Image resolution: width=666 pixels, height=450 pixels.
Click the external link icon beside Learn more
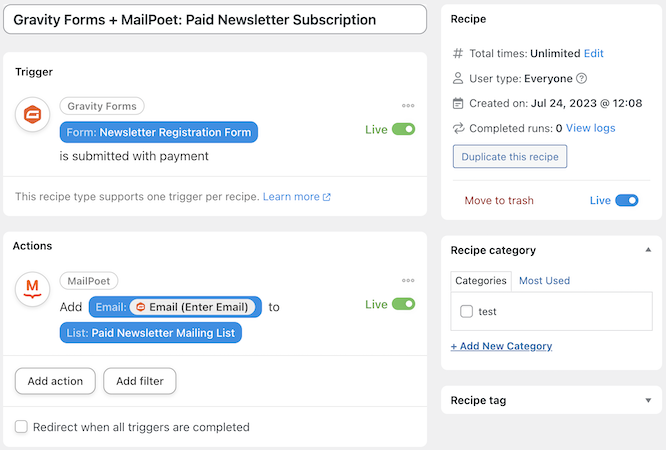click(327, 197)
